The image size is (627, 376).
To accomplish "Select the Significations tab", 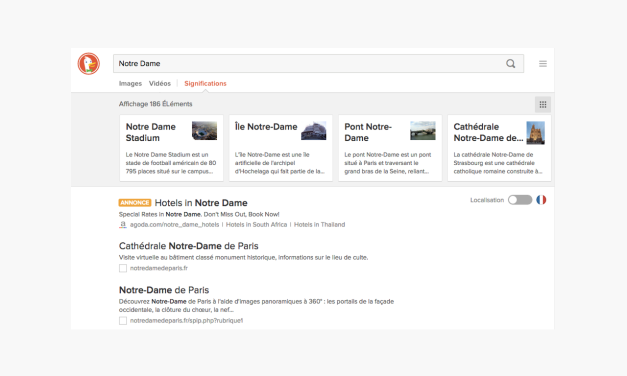I will [x=205, y=83].
